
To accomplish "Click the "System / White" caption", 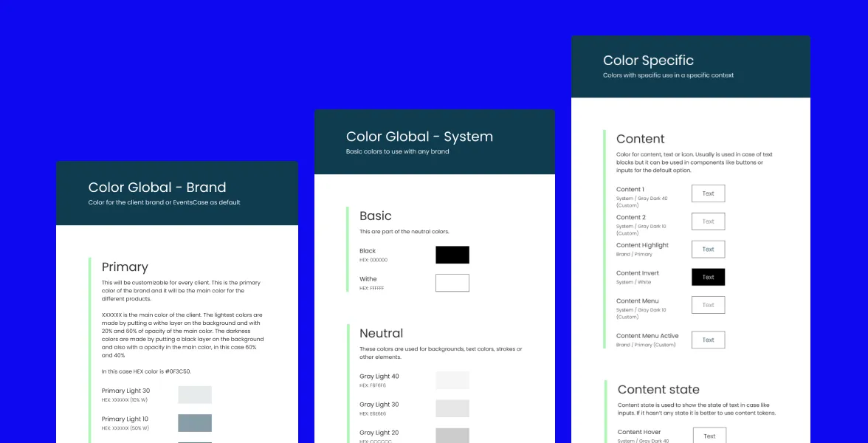I will pos(634,282).
